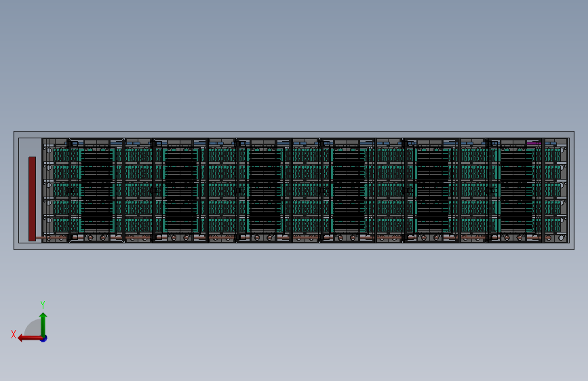Click the blue Z axis dot of the triad
Image resolution: width=588 pixels, height=381 pixels.
pyautogui.click(x=44, y=339)
